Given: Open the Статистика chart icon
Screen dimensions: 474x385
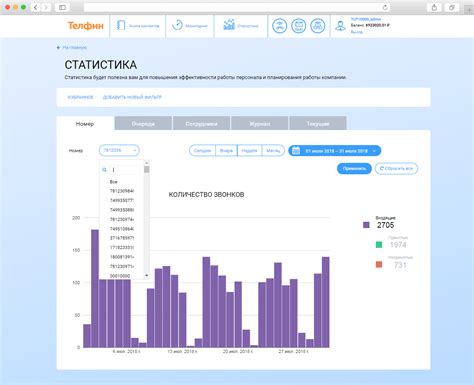Looking at the screenshot, I should [229, 25].
